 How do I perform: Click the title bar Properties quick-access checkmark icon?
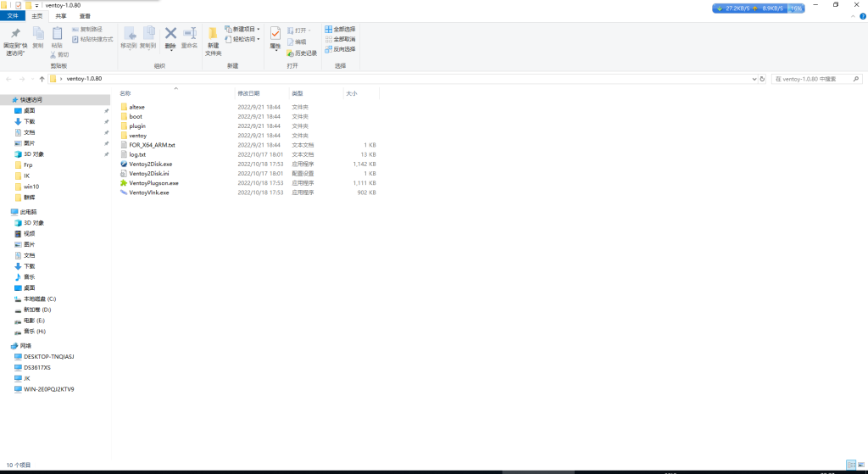(19, 6)
